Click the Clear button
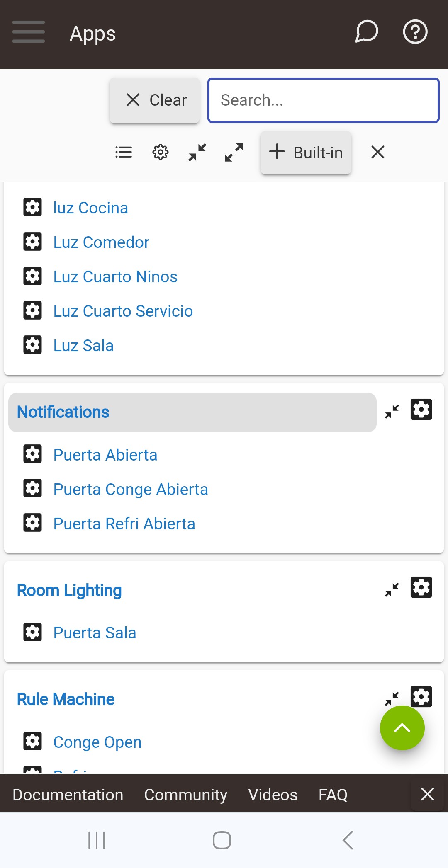 [x=155, y=100]
